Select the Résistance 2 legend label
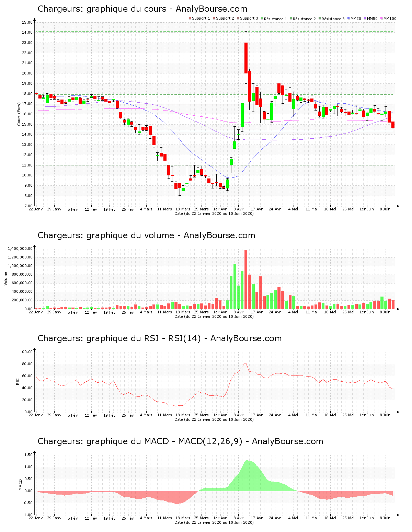 [304, 19]
